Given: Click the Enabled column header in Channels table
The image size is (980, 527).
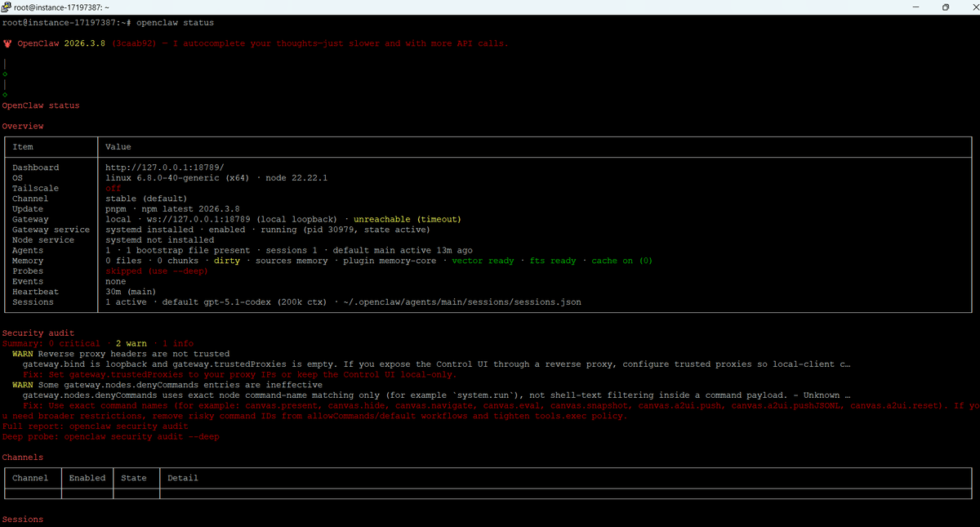Looking at the screenshot, I should click(x=87, y=478).
